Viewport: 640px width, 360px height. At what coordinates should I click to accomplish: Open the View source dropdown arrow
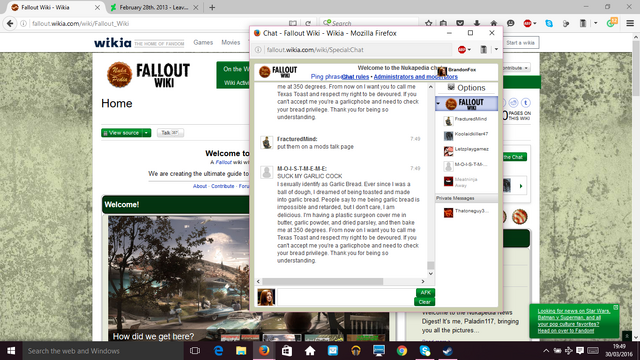146,133
